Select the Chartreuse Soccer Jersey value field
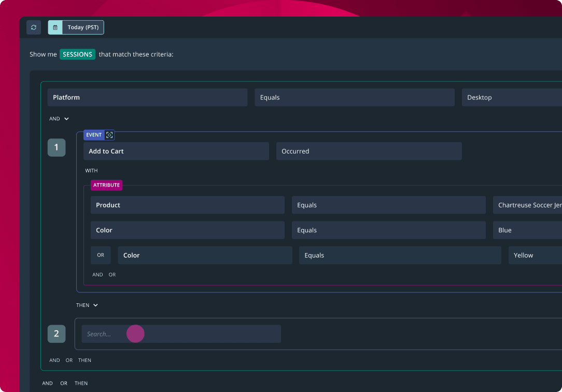 (x=527, y=205)
